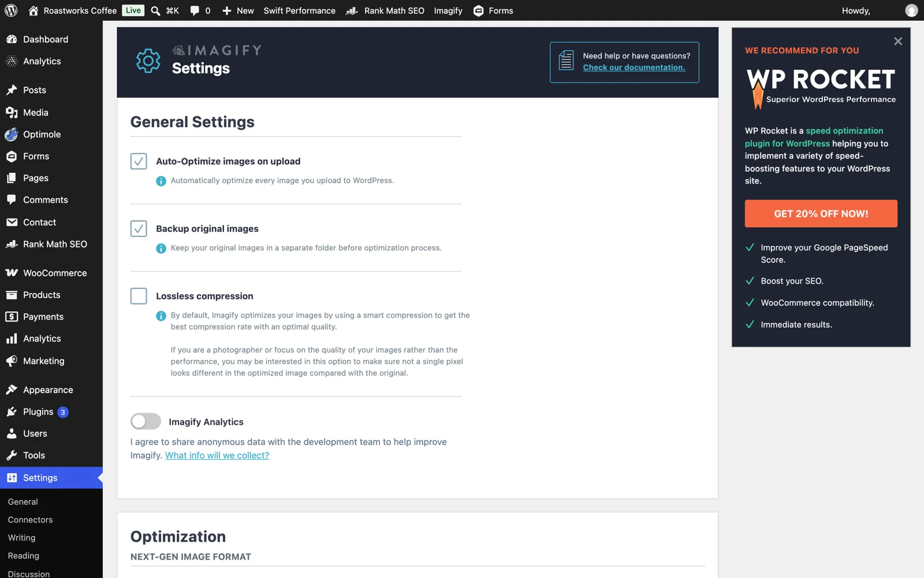Turn on Imagify Analytics toggle
924x578 pixels.
(146, 421)
